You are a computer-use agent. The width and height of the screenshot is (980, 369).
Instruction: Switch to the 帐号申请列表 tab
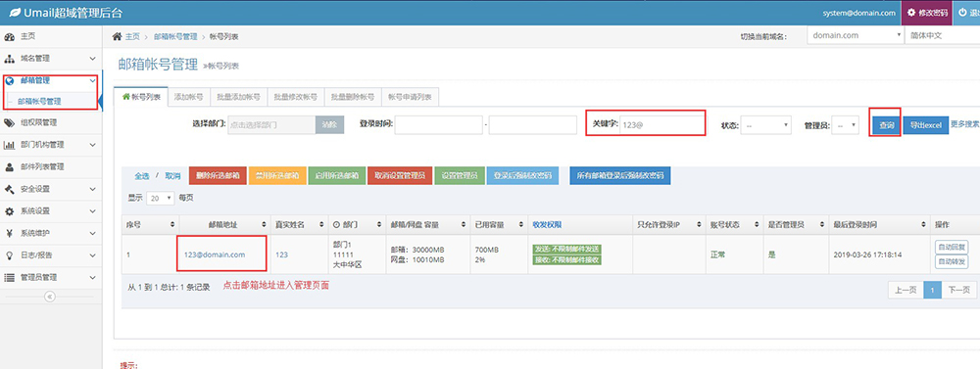click(x=410, y=97)
